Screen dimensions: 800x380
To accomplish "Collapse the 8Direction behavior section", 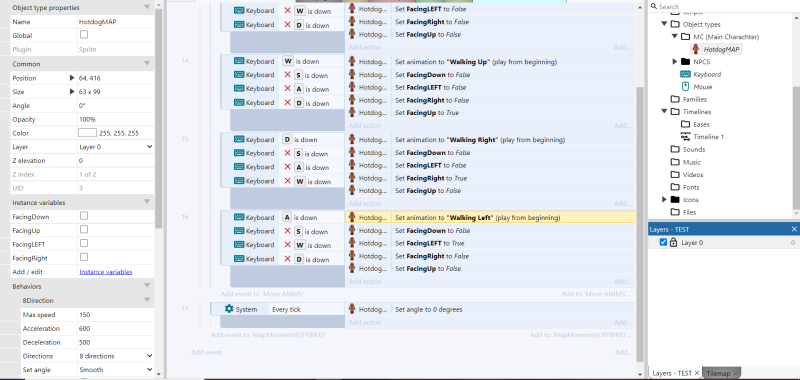I will click(x=147, y=300).
